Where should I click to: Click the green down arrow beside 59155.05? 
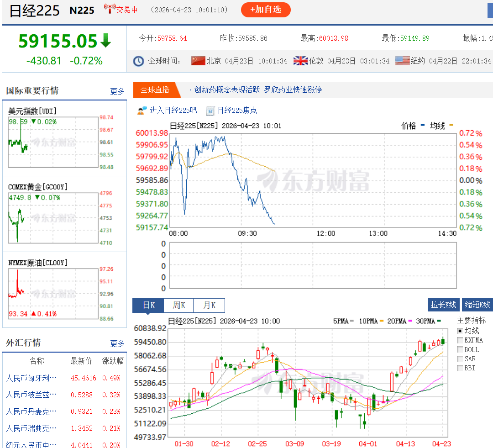coord(105,41)
